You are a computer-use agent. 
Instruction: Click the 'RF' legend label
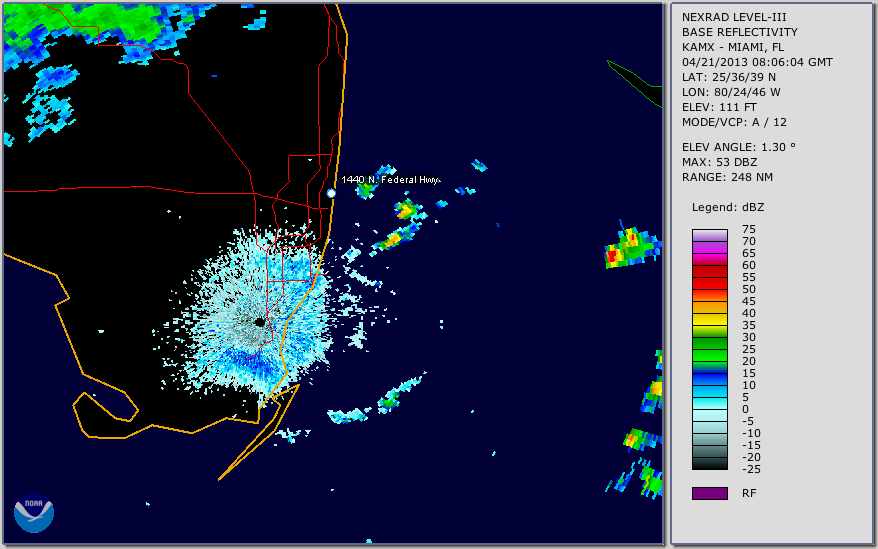click(749, 493)
